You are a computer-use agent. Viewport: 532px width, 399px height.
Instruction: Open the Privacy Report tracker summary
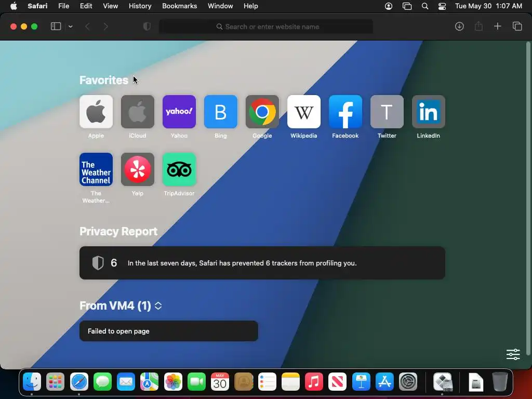(262, 263)
